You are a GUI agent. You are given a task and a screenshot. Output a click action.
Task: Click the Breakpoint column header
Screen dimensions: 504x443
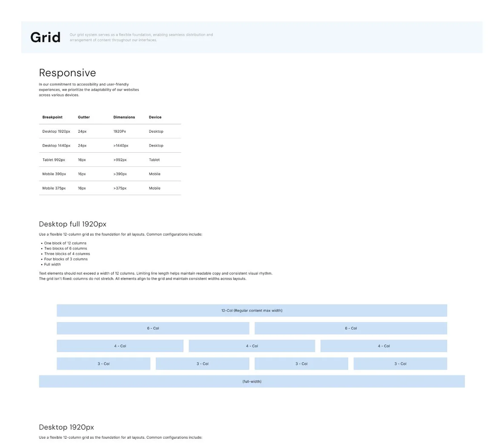tap(52, 117)
